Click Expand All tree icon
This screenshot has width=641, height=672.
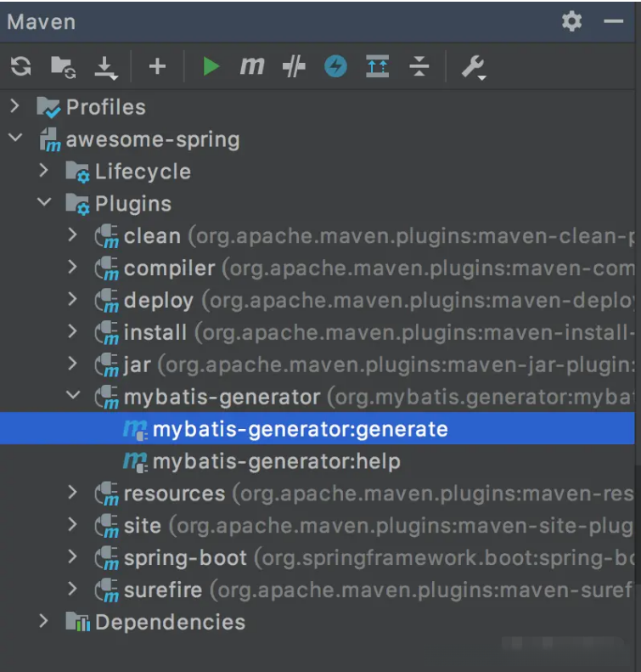coord(377,67)
